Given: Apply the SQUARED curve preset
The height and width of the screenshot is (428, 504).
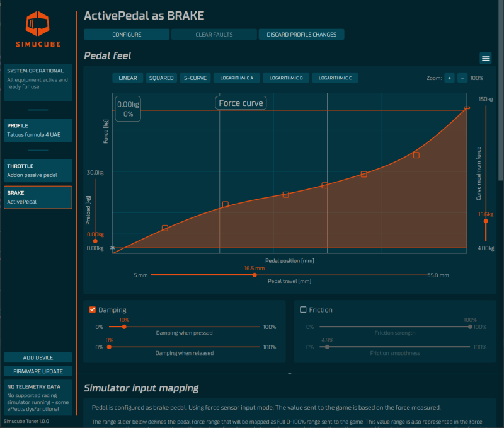Looking at the screenshot, I should [161, 78].
